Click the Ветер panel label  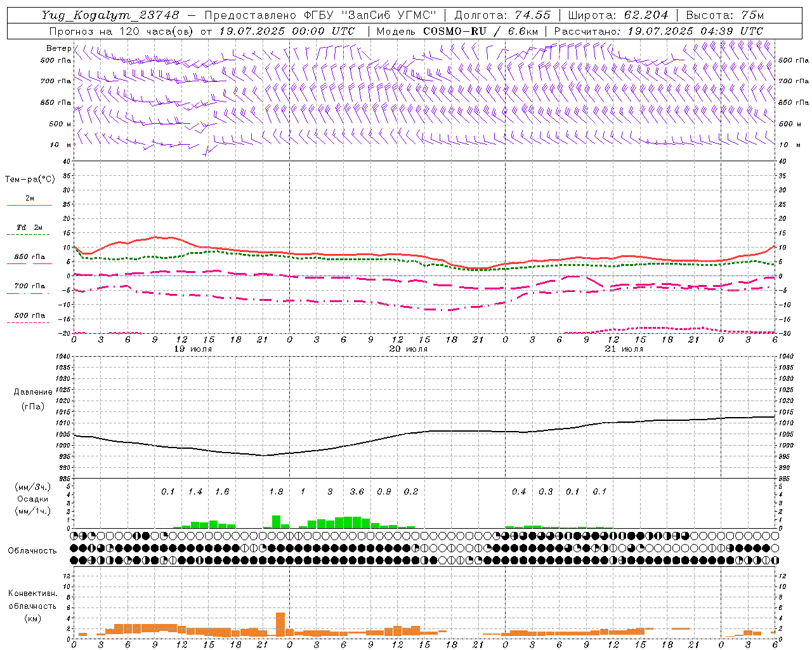click(x=58, y=48)
